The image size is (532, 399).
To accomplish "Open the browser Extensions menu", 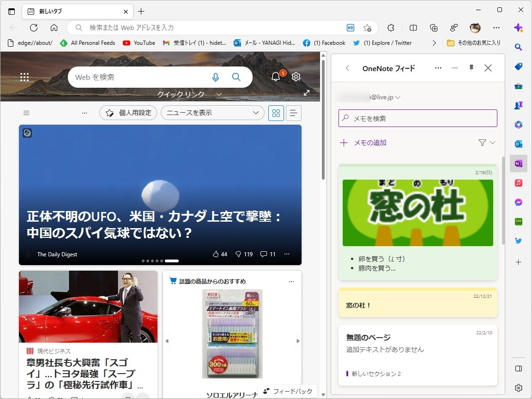I will coord(391,28).
